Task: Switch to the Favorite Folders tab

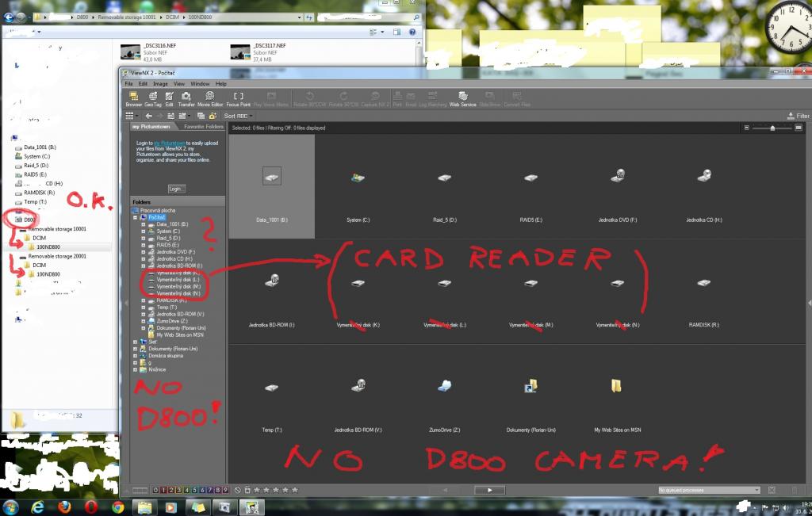Action: point(203,126)
